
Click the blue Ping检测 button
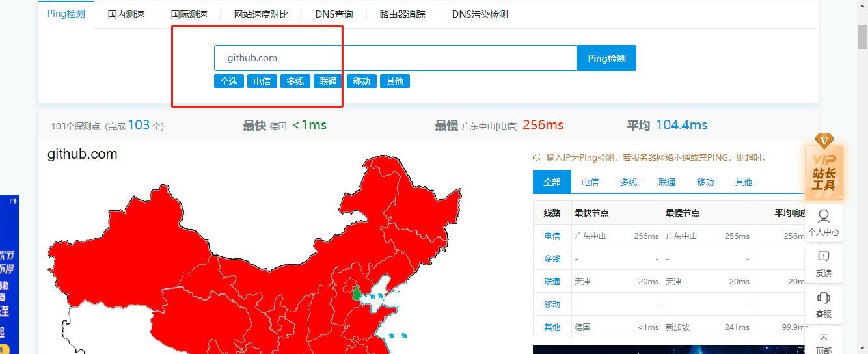[x=607, y=58]
